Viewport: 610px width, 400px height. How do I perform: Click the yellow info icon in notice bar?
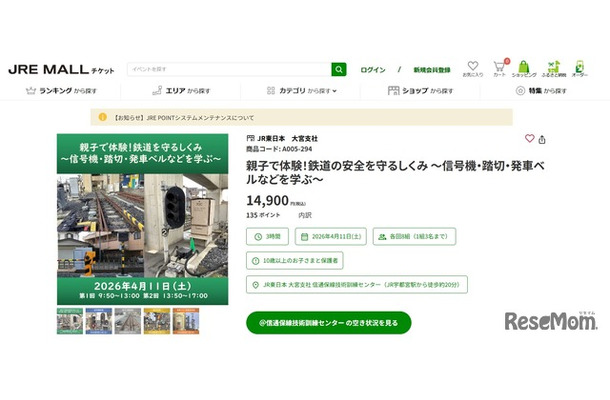103,117
